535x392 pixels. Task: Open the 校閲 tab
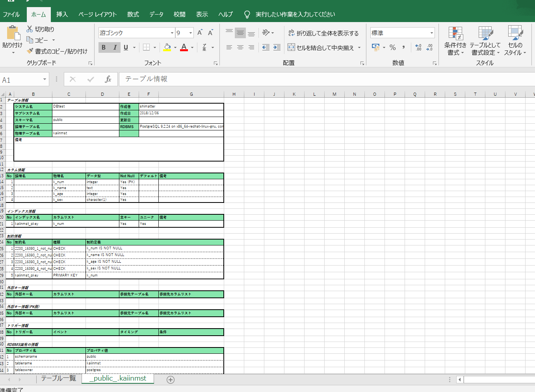click(180, 15)
